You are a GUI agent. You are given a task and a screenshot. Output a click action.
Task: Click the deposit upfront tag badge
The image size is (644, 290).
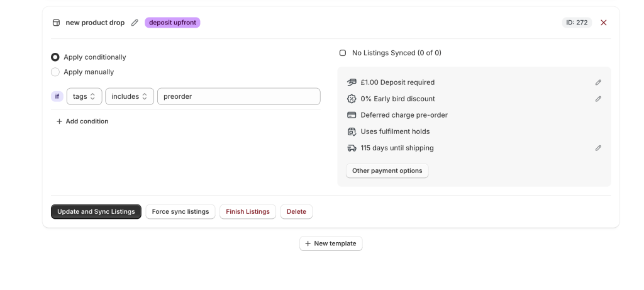point(172,23)
